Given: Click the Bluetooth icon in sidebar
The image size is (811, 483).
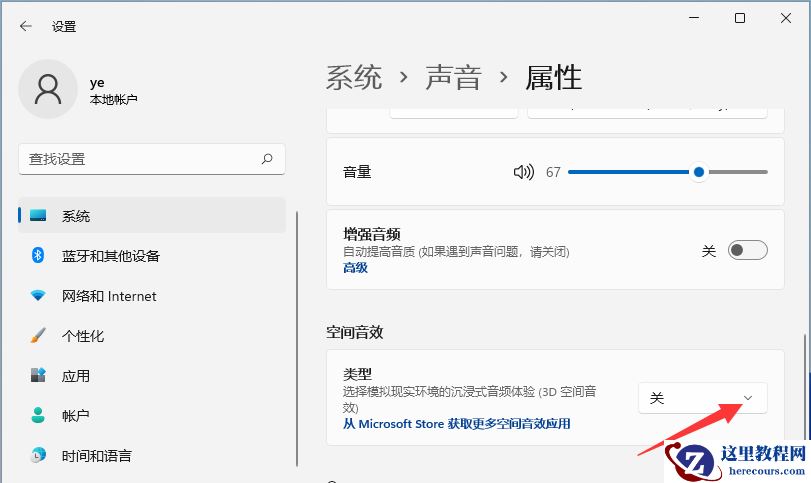Looking at the screenshot, I should pyautogui.click(x=38, y=255).
